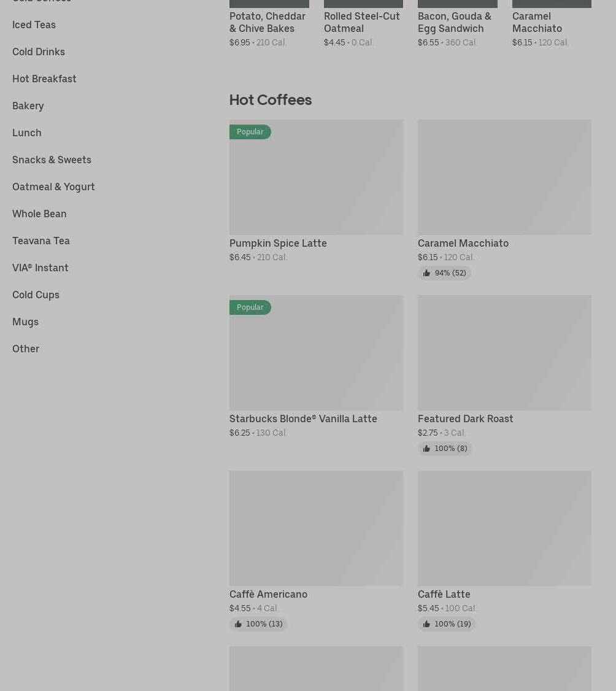
Task: Open Pumpkin Spice Latte item image
Action: point(316,177)
